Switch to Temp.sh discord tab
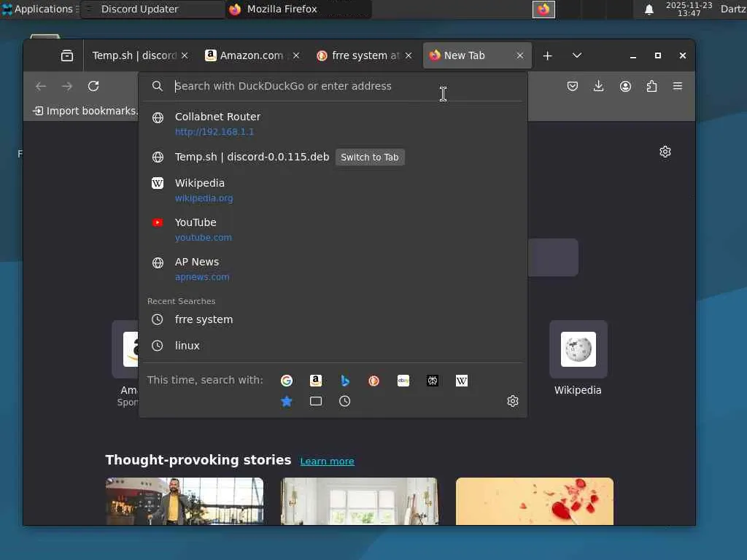The width and height of the screenshot is (747, 560). [x=134, y=55]
